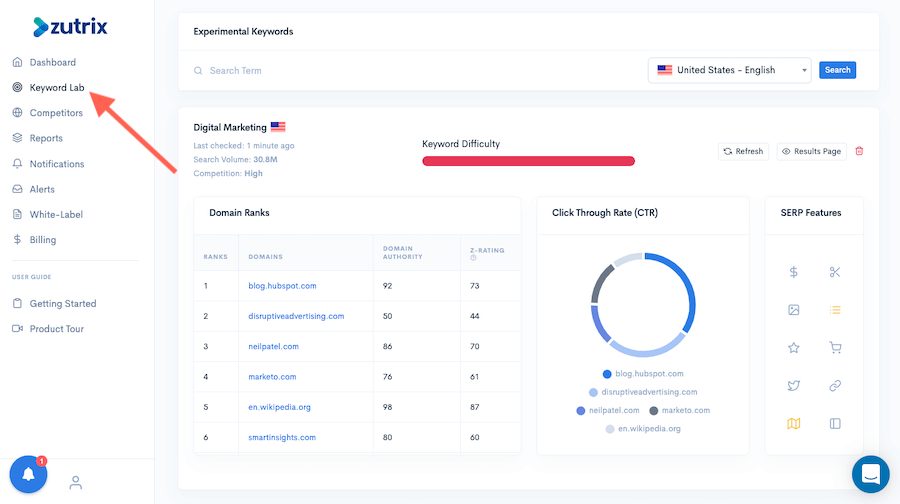The height and width of the screenshot is (504, 900).
Task: Click the Keyword Lab target icon
Action: (17, 87)
